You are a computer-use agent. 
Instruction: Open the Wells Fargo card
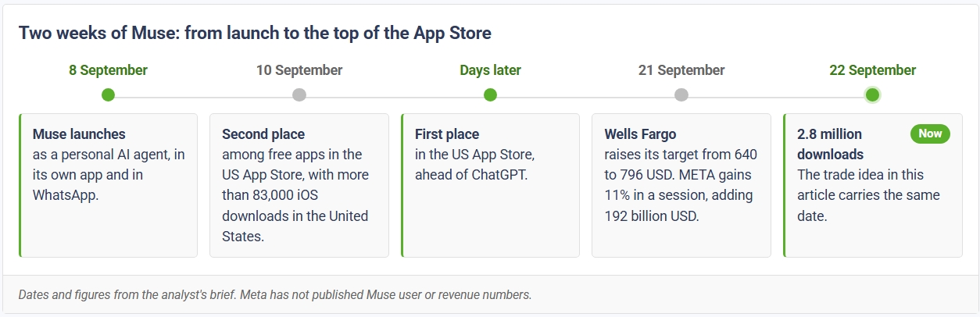pyautogui.click(x=681, y=186)
